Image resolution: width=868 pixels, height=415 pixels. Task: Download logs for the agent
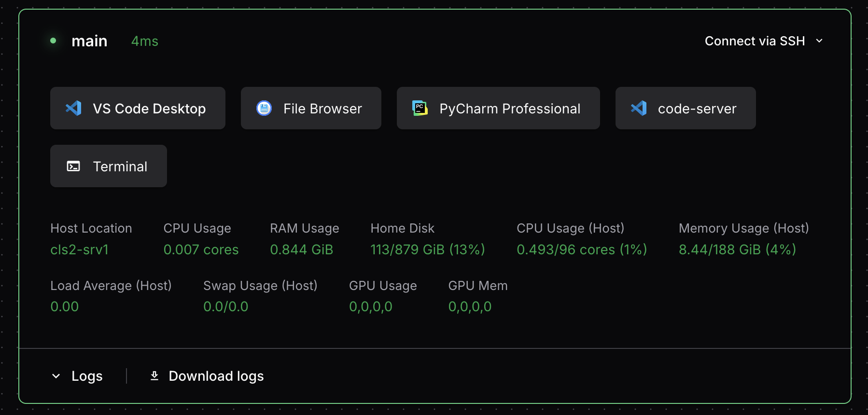coord(216,376)
